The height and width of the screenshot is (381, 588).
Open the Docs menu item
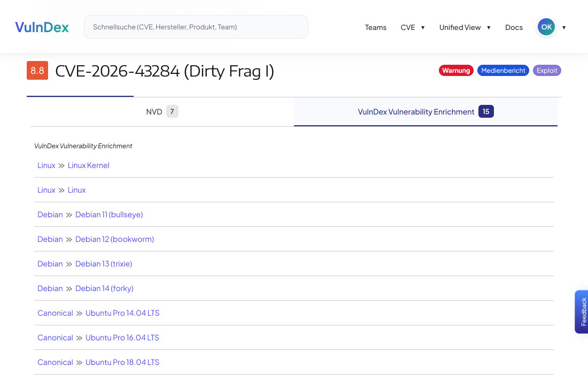tap(514, 27)
